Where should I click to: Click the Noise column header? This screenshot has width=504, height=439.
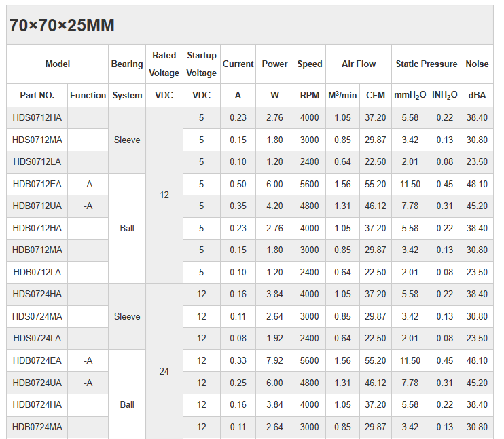point(477,64)
